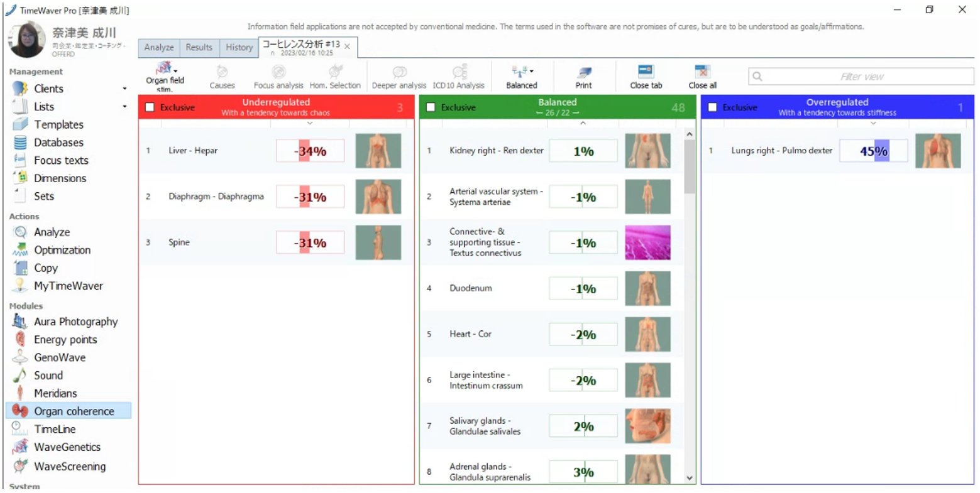Image resolution: width=980 pixels, height=493 pixels.
Task: Click the Close tab button
Action: (x=646, y=72)
